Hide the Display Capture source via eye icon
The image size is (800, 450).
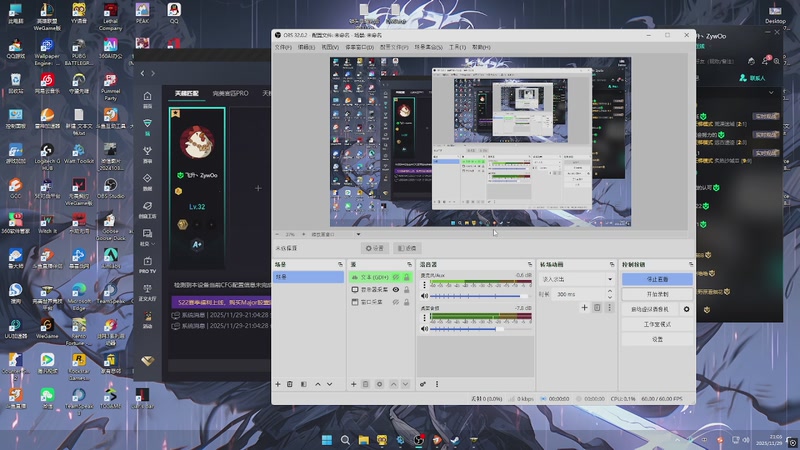395,289
